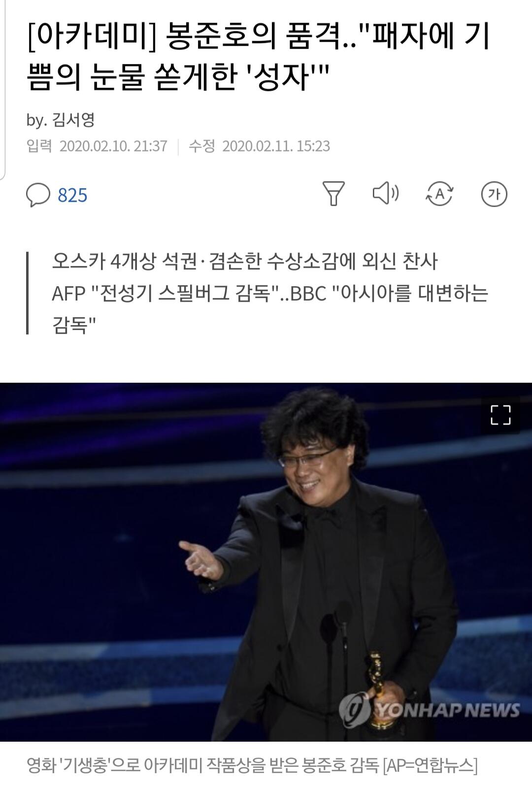Image resolution: width=532 pixels, height=788 pixels.
Task: Tap the 825 comment count
Action: (x=72, y=196)
